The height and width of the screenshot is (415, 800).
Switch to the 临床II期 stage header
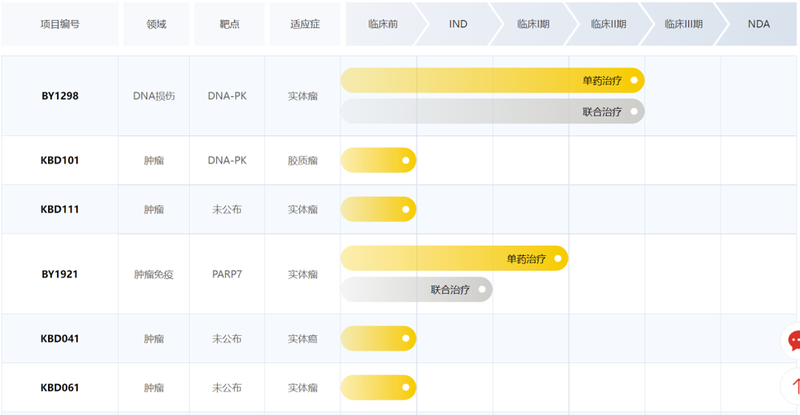coord(607,23)
